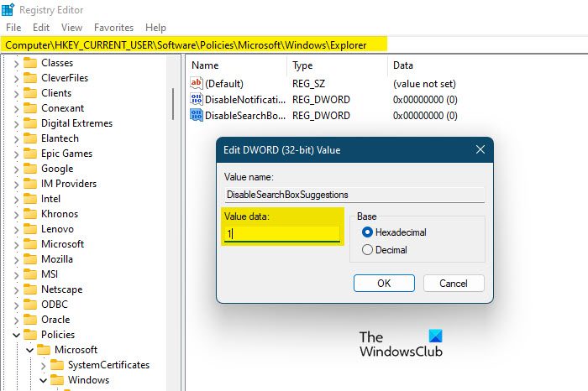Choose the Decimal base radio button
588x391 pixels.
pyautogui.click(x=366, y=249)
